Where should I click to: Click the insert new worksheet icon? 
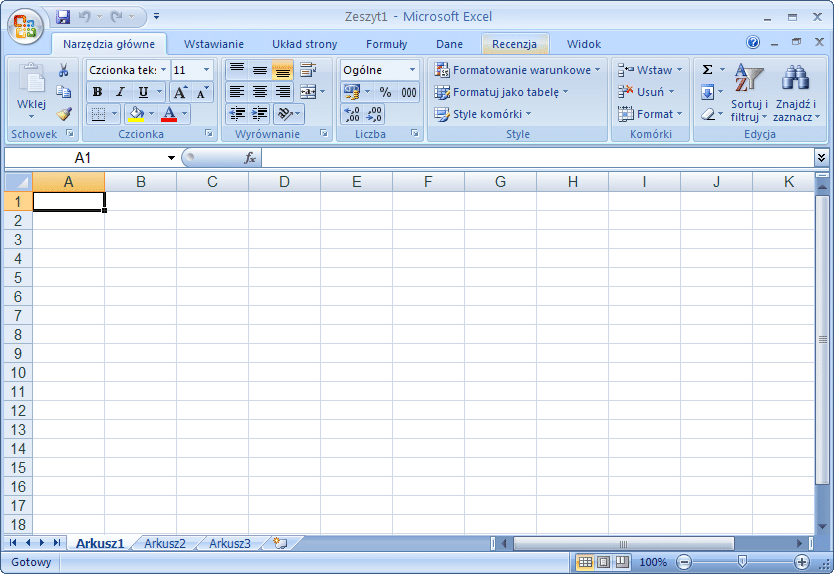pyautogui.click(x=280, y=543)
